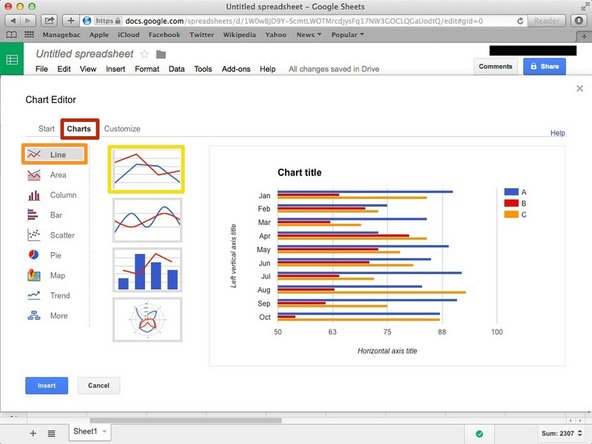Open the Sheet1 tab dropdown arrow
592x444 pixels.
coord(105,431)
